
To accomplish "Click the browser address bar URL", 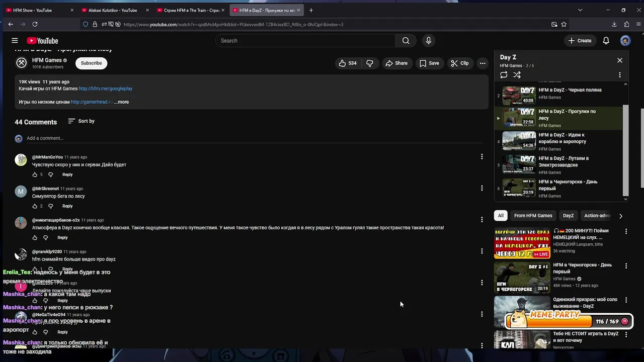I will (x=233, y=24).
